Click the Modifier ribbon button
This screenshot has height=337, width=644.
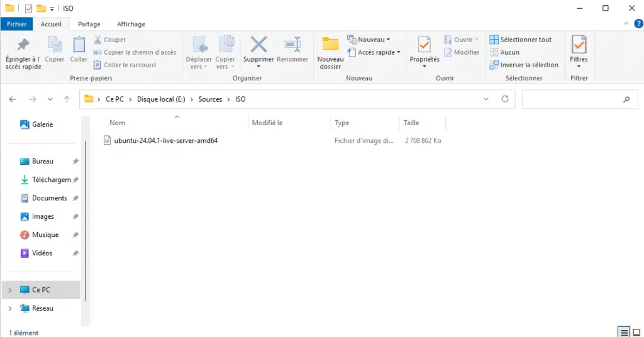(x=462, y=52)
